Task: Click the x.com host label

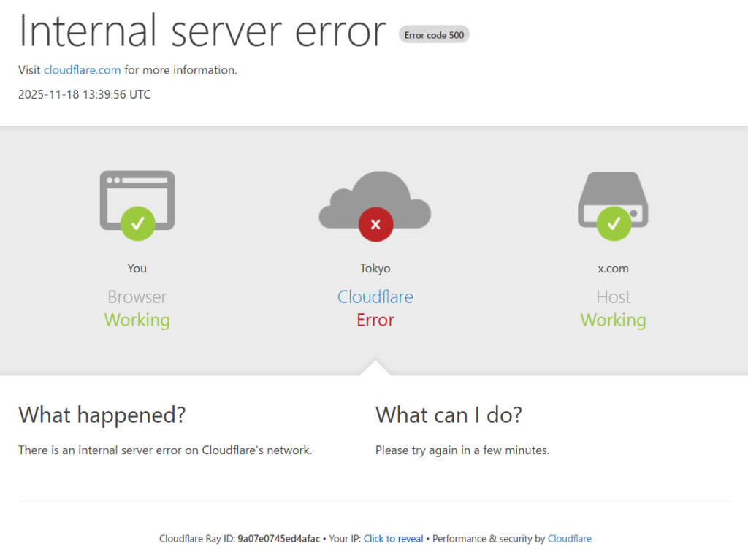Action: (x=613, y=268)
